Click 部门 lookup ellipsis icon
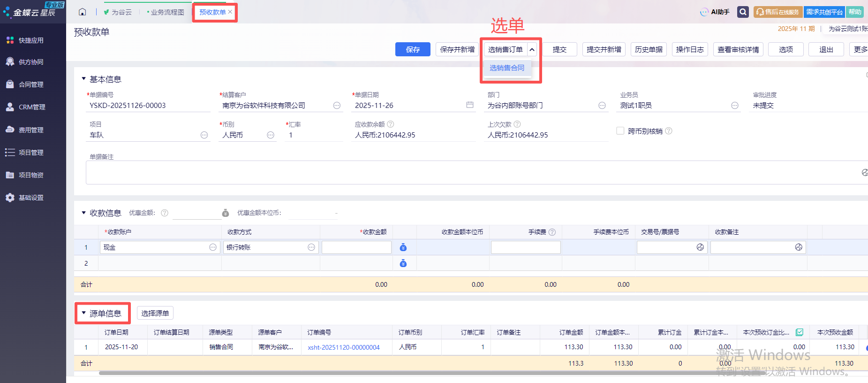 click(602, 106)
